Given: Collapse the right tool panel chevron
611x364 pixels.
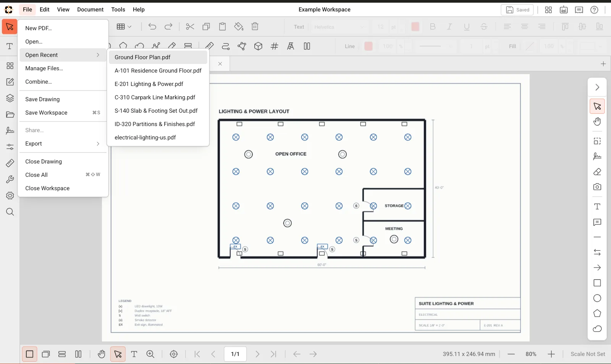Looking at the screenshot, I should pyautogui.click(x=597, y=87).
